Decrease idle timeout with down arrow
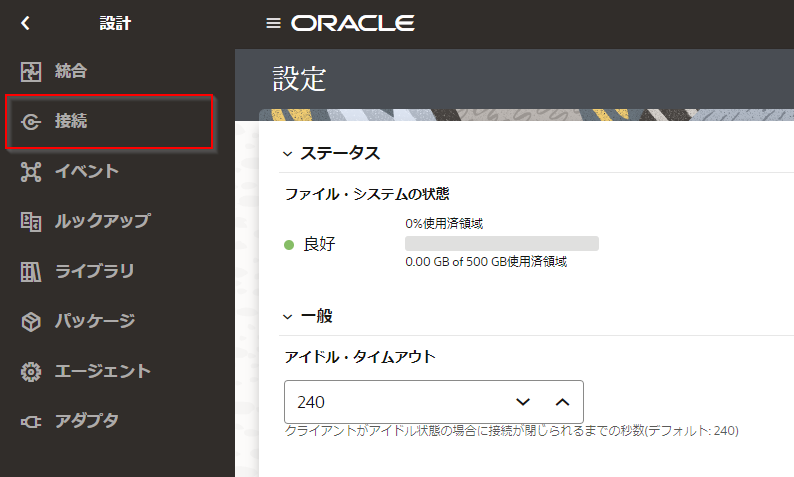 coord(522,402)
